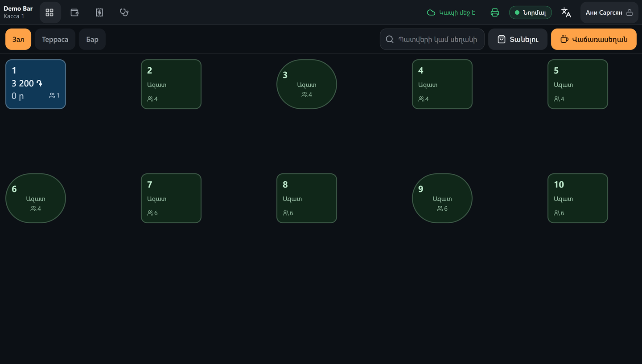The image size is (642, 364).
Task: Click the cloud connection status indicator
Action: 451,12
